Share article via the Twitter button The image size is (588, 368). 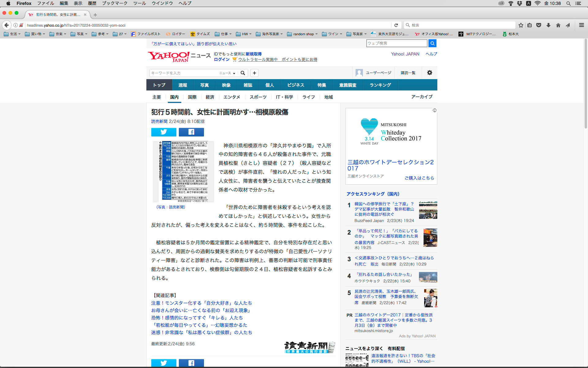point(164,132)
